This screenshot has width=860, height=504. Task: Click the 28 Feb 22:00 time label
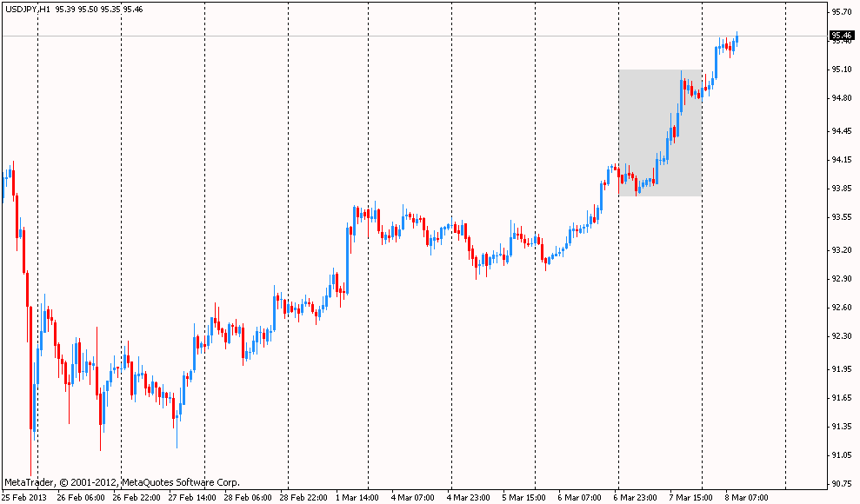tap(303, 497)
